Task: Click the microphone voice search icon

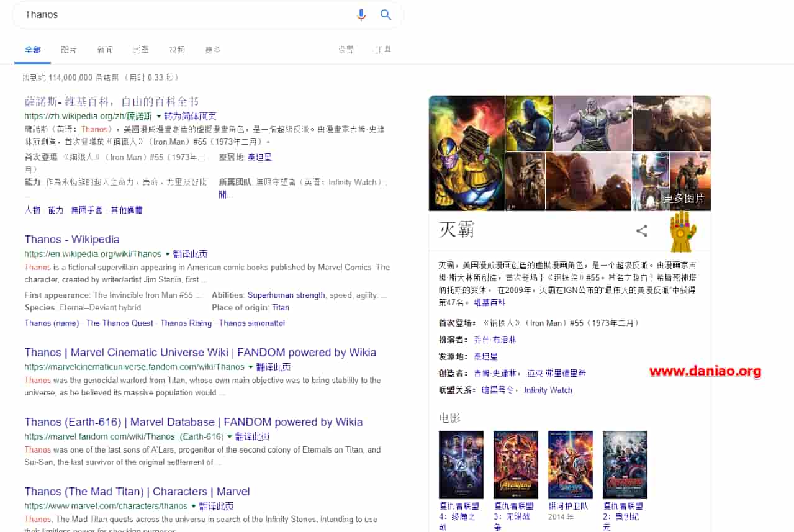Action: 361,15
